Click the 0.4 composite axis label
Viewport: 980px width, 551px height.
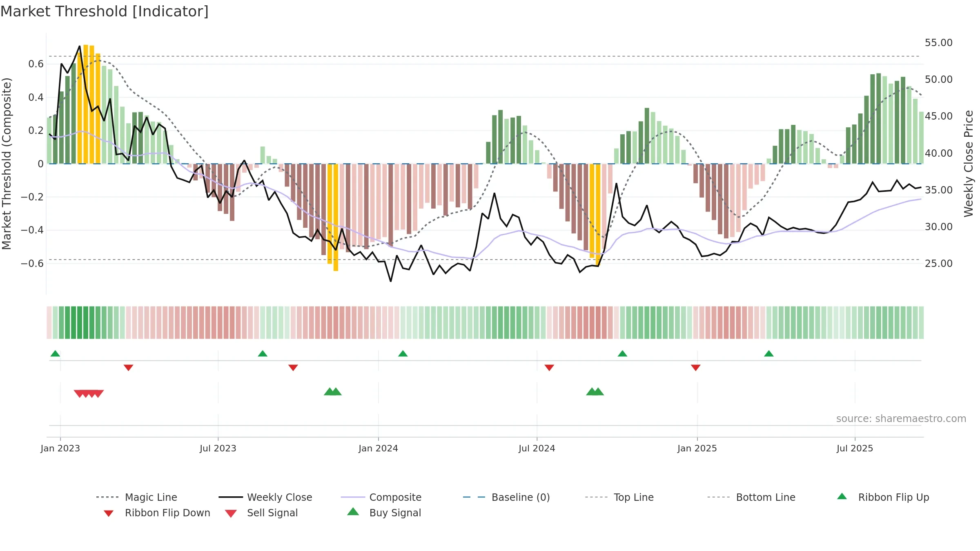(36, 97)
